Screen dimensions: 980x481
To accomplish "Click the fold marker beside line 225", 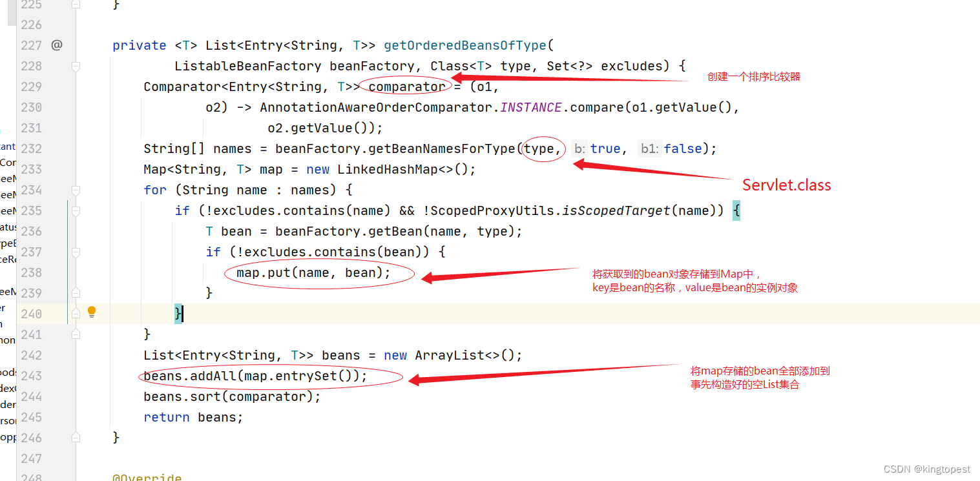I will pyautogui.click(x=76, y=5).
